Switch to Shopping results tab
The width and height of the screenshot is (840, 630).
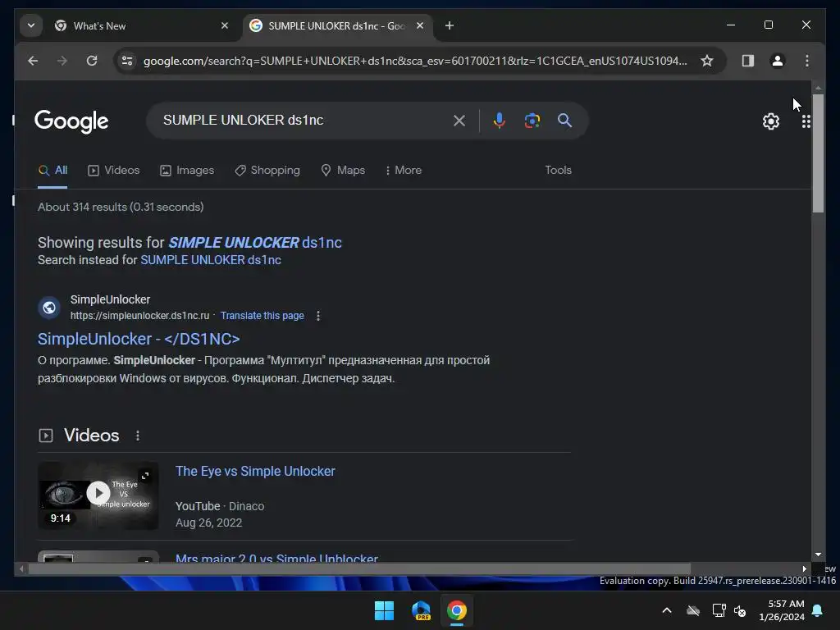pyautogui.click(x=267, y=171)
